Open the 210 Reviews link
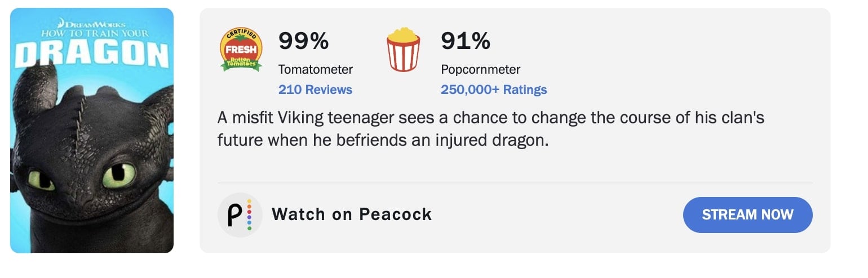The image size is (868, 278). coord(315,89)
